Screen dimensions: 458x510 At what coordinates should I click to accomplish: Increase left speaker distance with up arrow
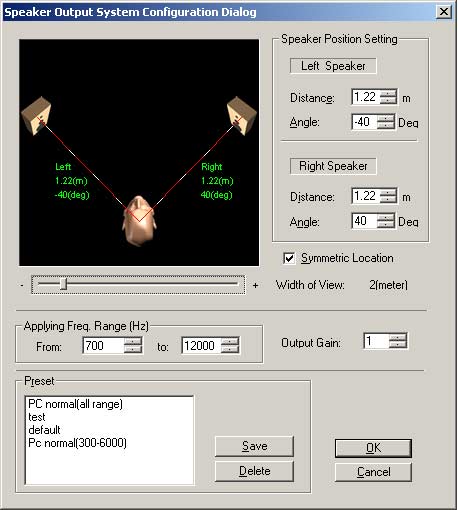click(388, 93)
